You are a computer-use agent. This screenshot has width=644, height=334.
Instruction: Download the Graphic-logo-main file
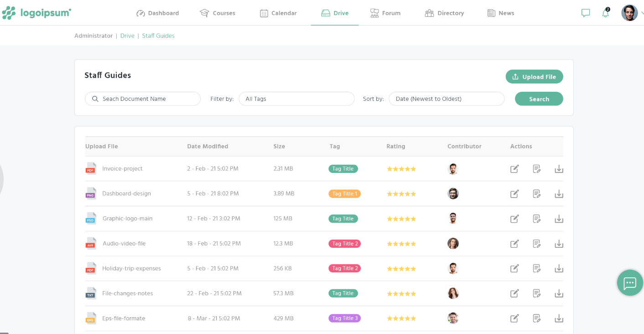point(559,219)
